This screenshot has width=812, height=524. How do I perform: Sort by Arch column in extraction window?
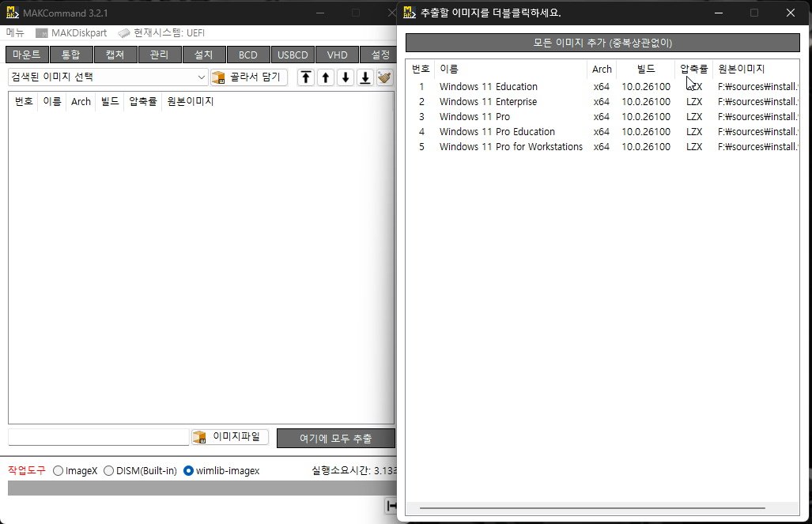coord(602,69)
